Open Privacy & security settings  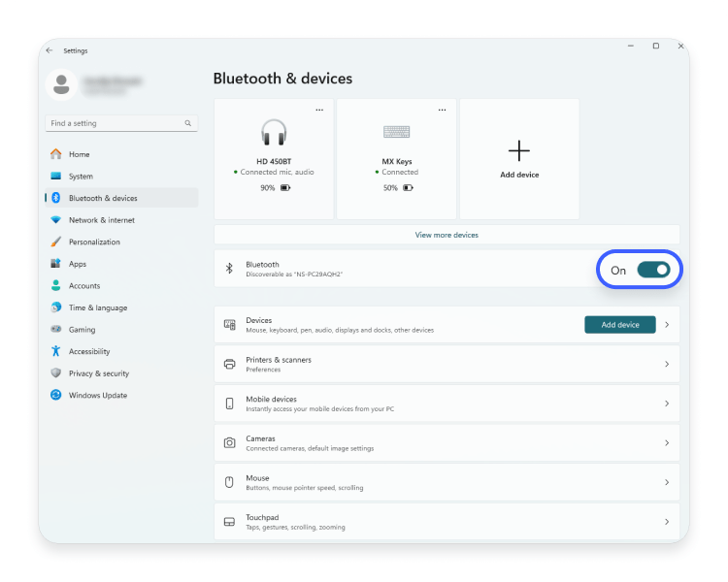(x=121, y=372)
